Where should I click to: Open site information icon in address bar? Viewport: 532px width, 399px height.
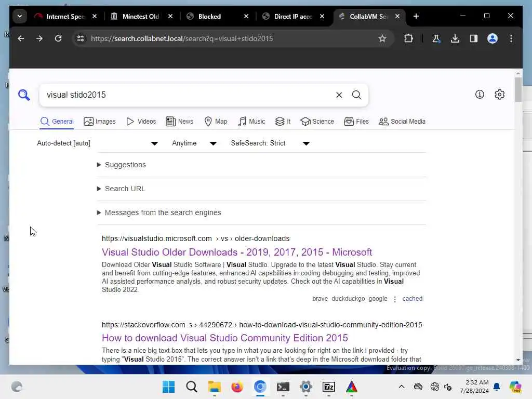pos(81,38)
